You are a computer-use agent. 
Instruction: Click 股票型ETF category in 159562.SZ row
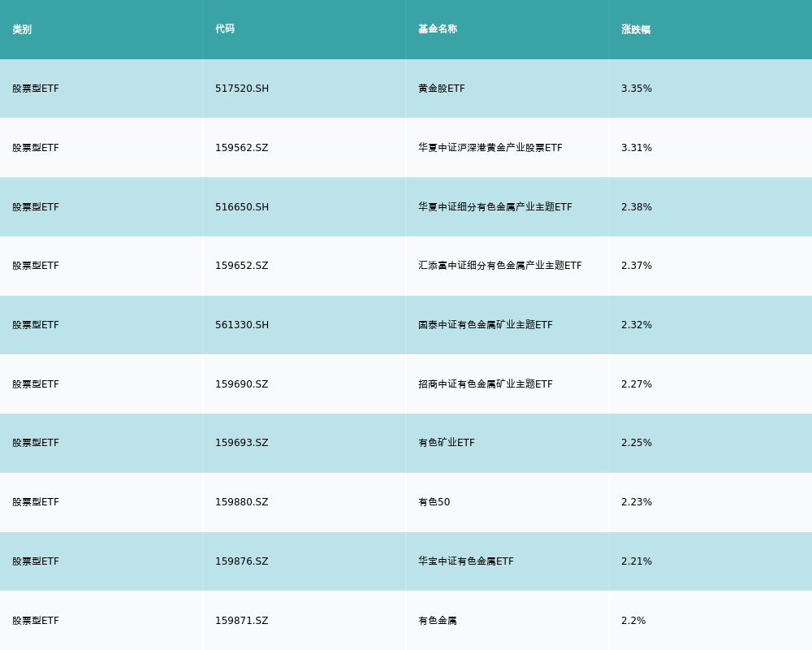pos(36,148)
